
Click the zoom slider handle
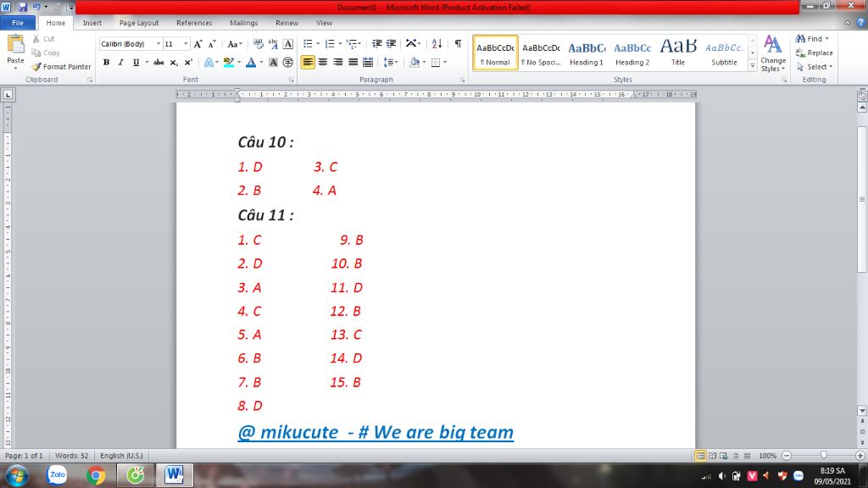click(824, 455)
